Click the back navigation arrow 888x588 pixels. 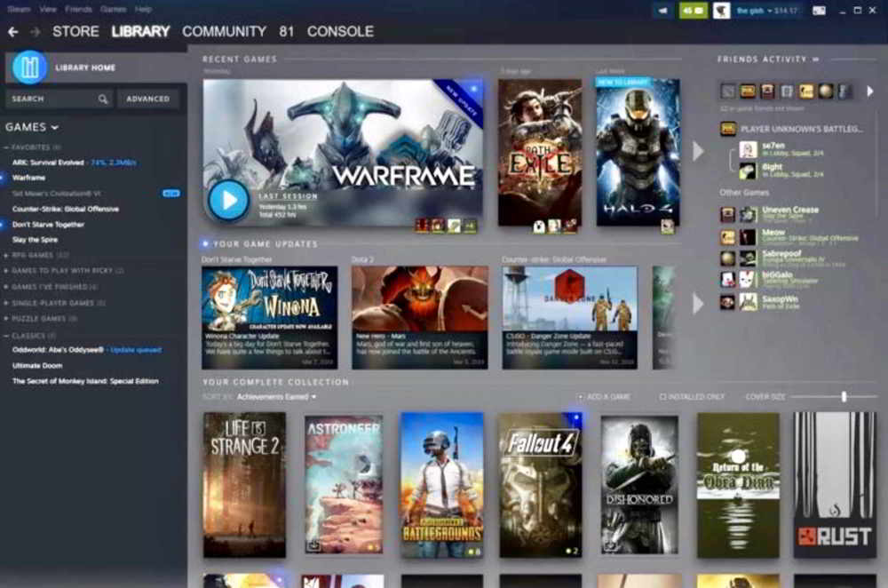click(12, 32)
